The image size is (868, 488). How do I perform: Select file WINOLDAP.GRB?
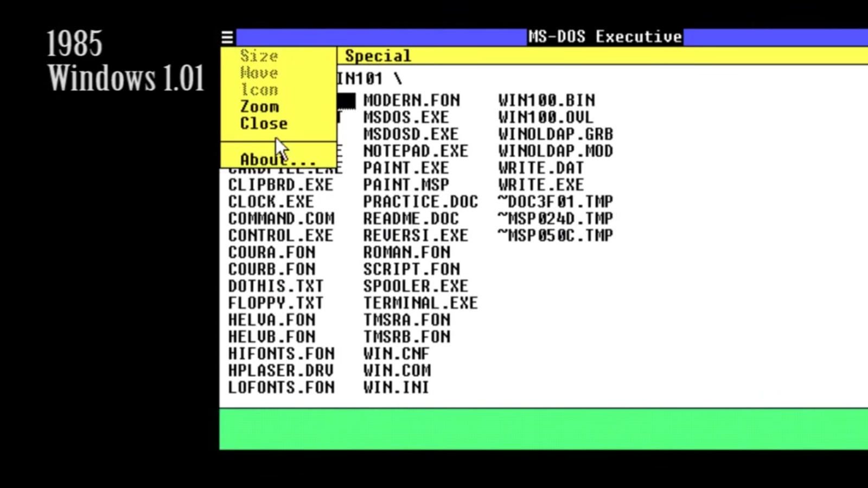pos(556,134)
